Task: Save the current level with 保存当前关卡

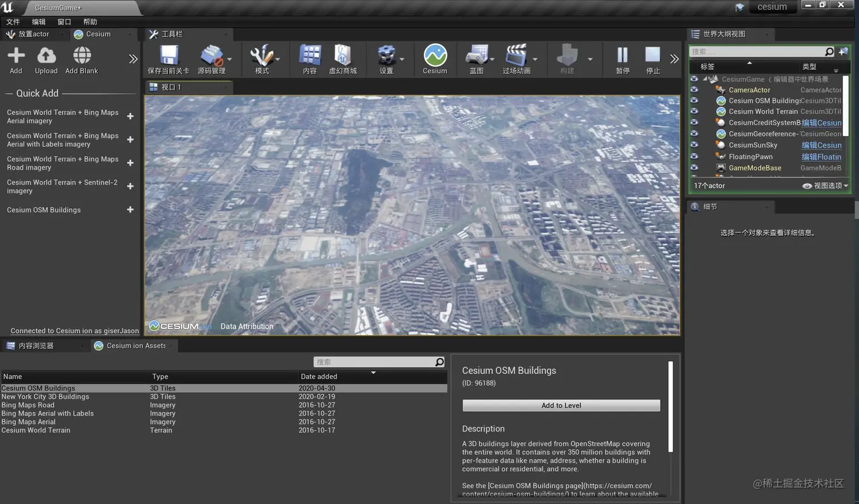Action: tap(168, 55)
